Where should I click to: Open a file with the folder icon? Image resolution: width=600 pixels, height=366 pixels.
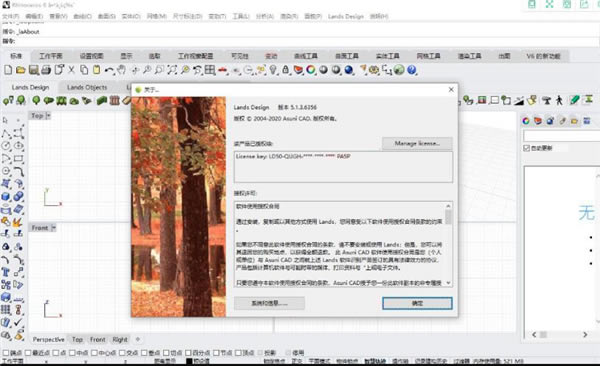21,70
